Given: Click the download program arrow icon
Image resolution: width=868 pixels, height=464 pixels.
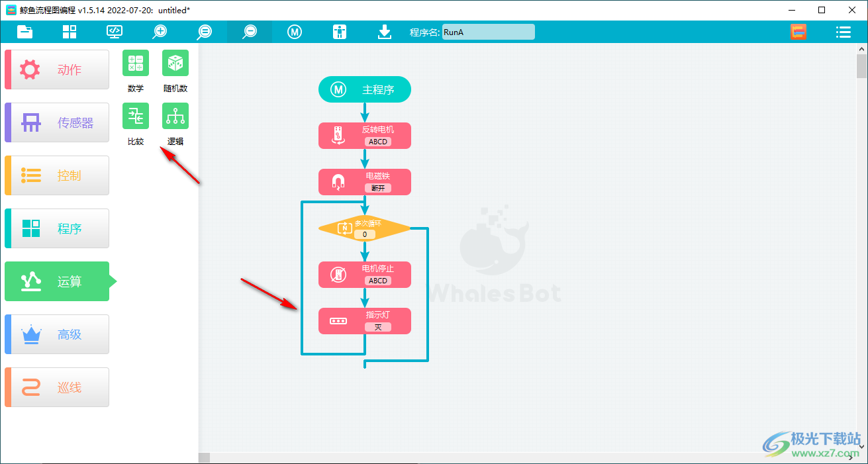Looking at the screenshot, I should point(385,32).
